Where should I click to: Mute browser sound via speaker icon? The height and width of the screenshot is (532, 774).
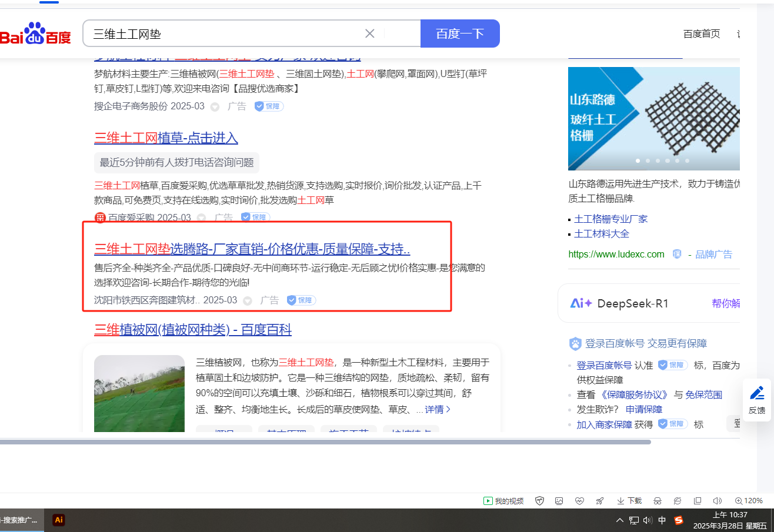tap(717, 501)
